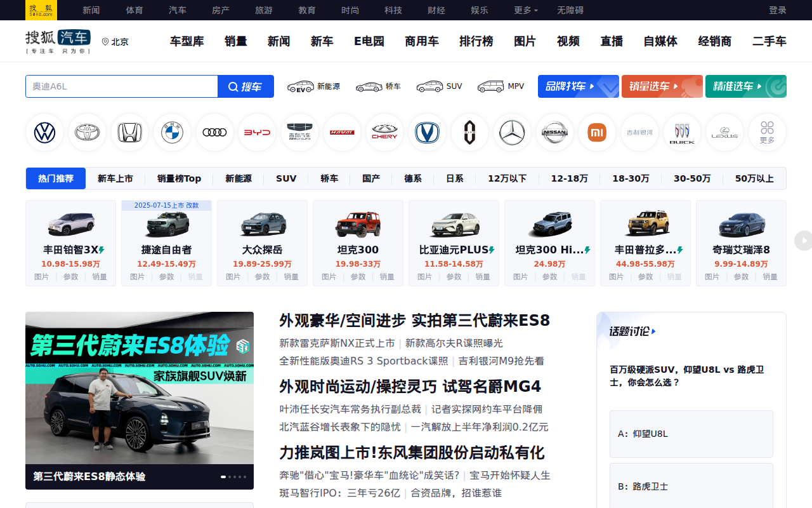Open 车型库 in main navigation
812x508 pixels.
click(x=187, y=41)
